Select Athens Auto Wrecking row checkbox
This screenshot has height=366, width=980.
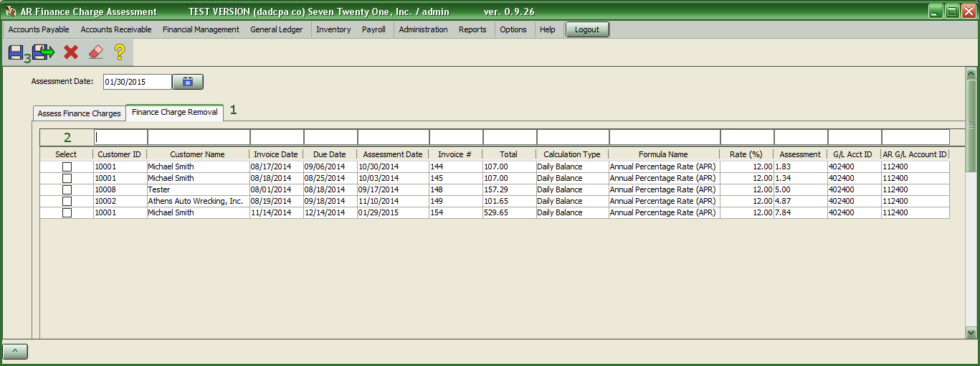tap(67, 201)
